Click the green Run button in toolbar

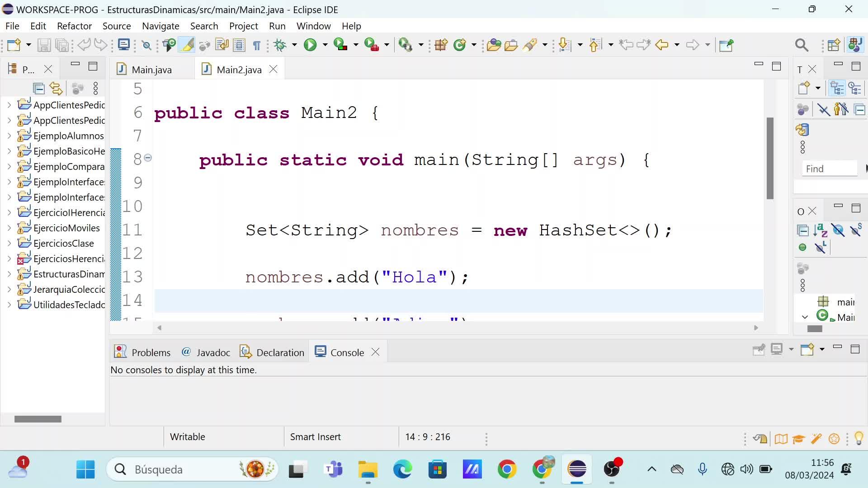[x=310, y=45]
